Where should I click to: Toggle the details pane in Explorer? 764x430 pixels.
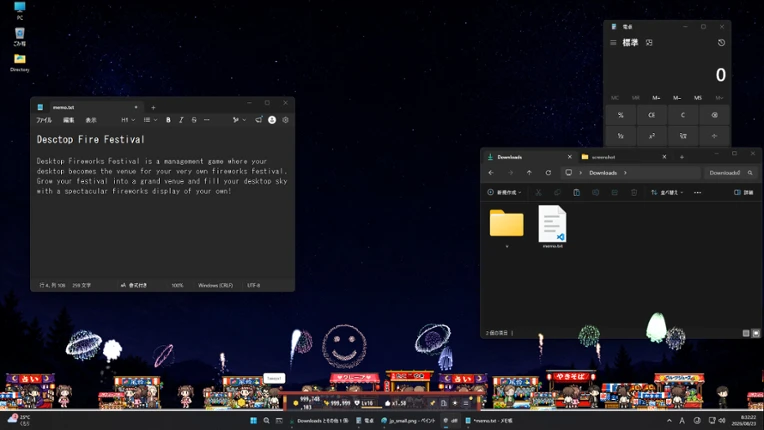pos(744,192)
